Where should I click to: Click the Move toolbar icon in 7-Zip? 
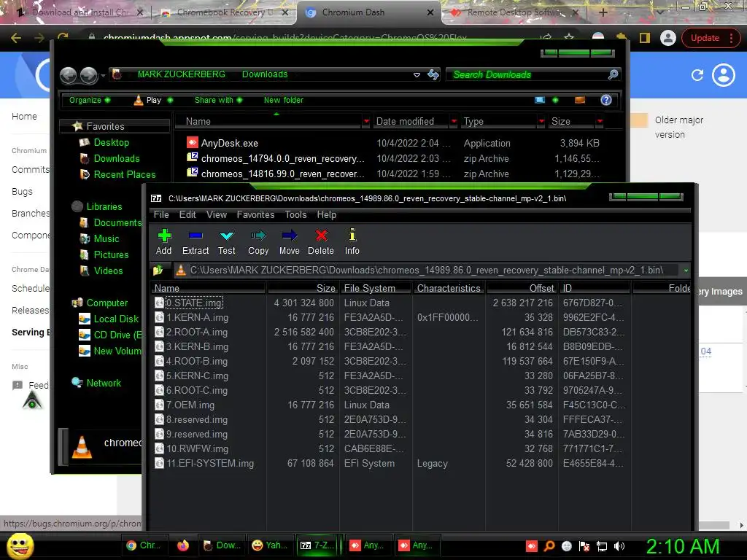289,241
